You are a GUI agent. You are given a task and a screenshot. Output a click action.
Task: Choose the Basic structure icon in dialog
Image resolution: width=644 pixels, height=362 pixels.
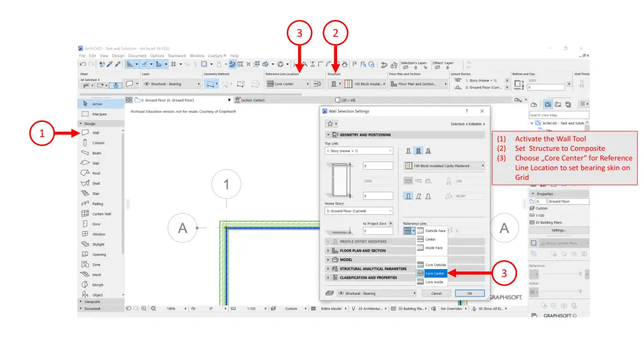[408, 151]
